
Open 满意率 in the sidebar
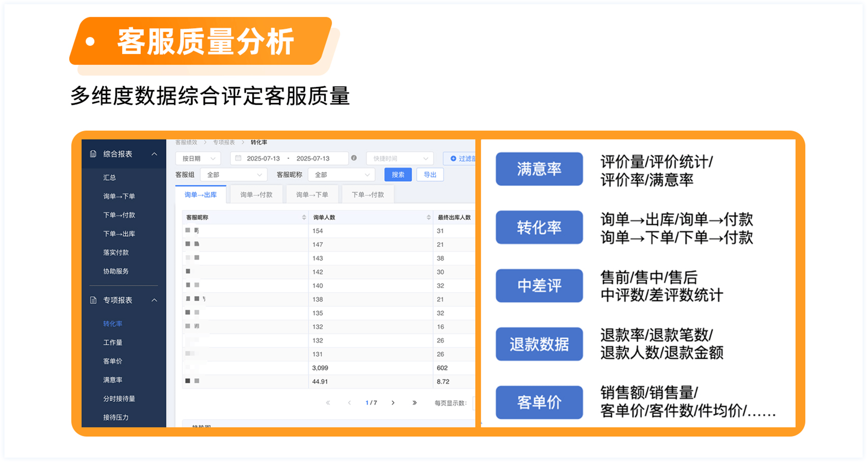pos(113,380)
